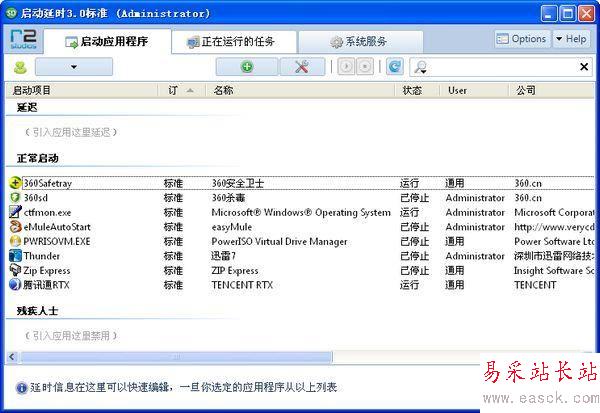Image resolution: width=600 pixels, height=413 pixels.
Task: Sort by 启动项目 column header
Action: (x=82, y=91)
